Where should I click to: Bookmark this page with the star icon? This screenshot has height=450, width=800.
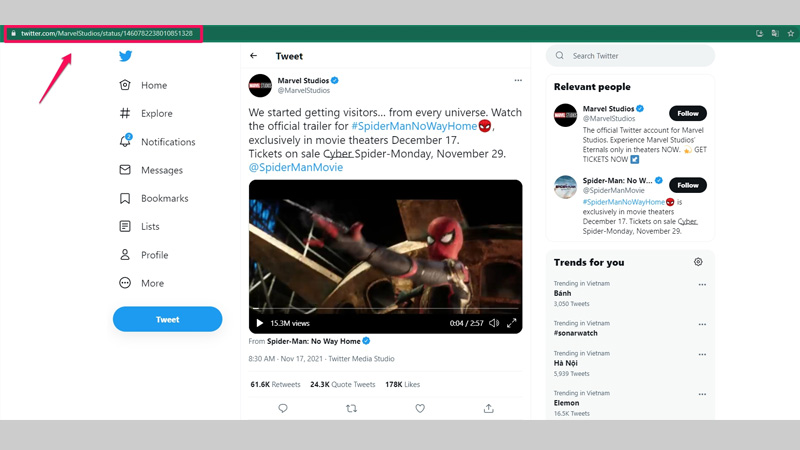pyautogui.click(x=790, y=33)
